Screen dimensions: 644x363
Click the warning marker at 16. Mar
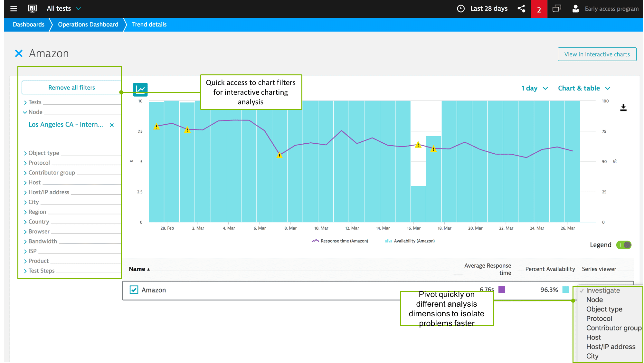[x=418, y=145]
